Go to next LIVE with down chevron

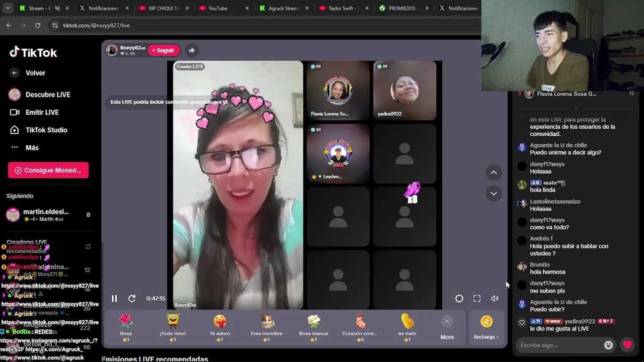pyautogui.click(x=494, y=193)
